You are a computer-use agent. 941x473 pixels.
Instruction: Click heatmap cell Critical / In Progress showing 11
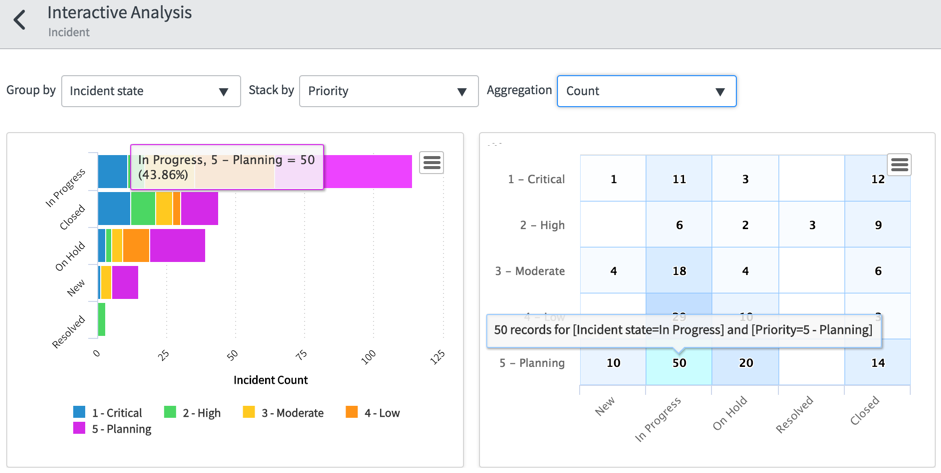tap(679, 178)
